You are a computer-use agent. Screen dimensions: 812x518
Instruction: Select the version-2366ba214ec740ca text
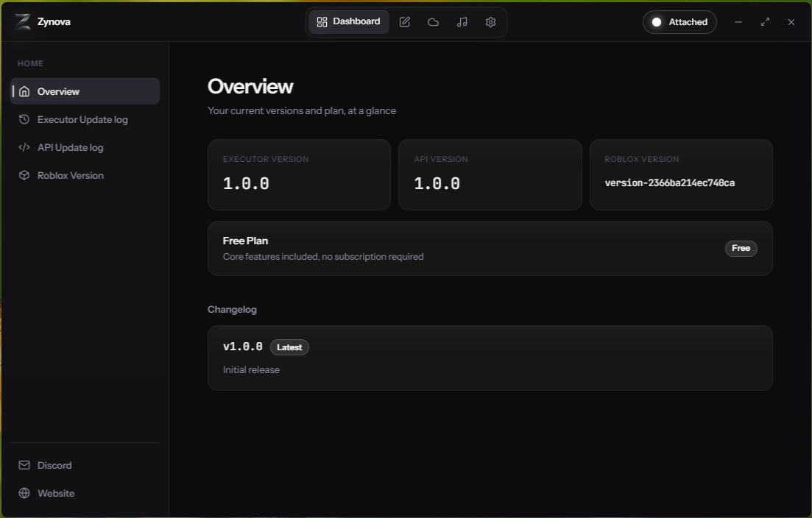click(670, 182)
